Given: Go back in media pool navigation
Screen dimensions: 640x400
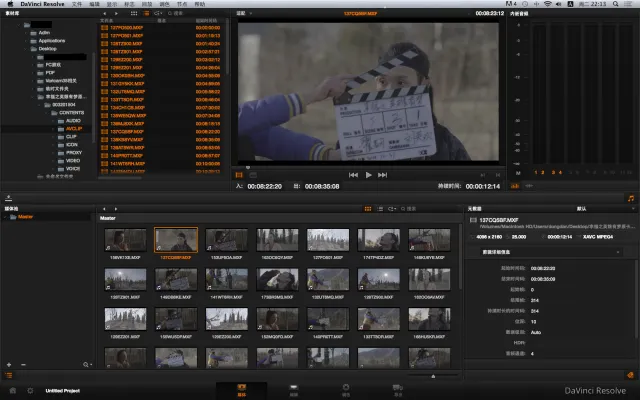Looking at the screenshot, I should (x=104, y=209).
